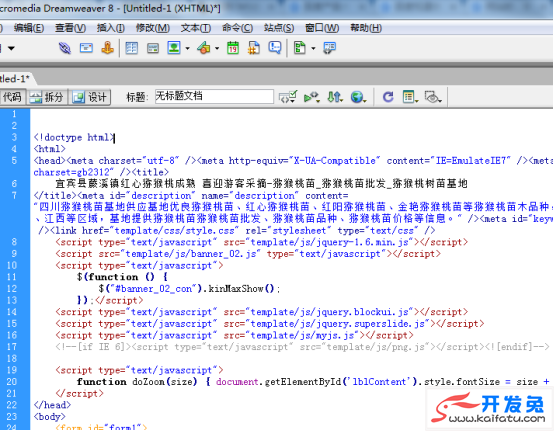Open the 窗口(W) menu
554x431 pixels.
(322, 28)
